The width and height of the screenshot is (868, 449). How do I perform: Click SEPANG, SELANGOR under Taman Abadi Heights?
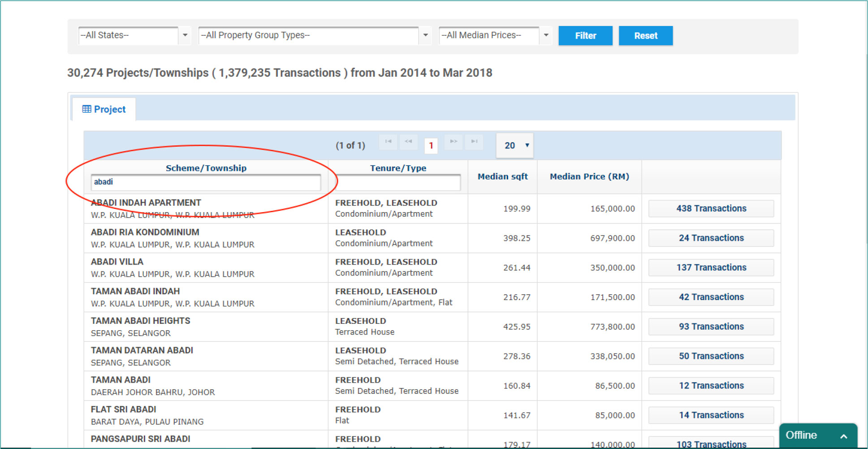point(131,333)
